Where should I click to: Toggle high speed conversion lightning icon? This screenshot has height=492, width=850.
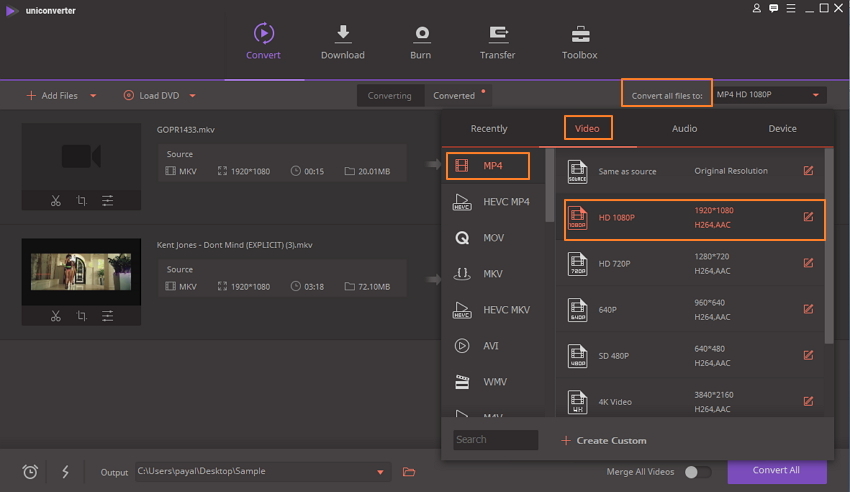coord(65,471)
